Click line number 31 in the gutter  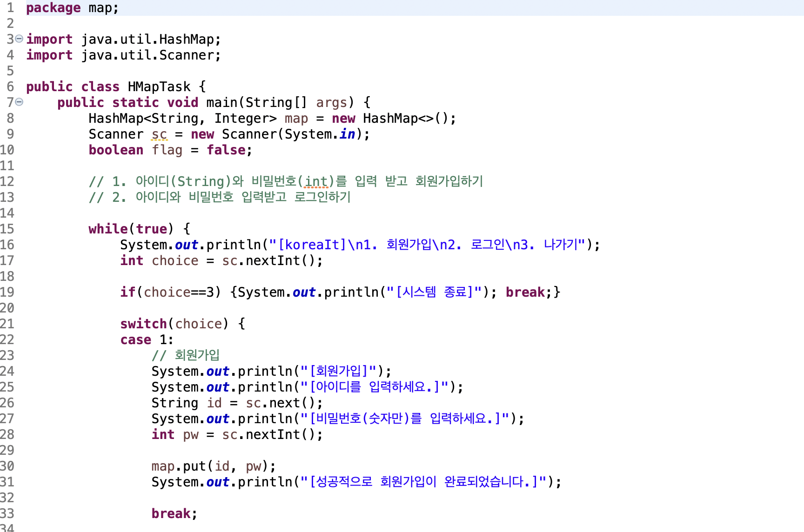[x=7, y=482]
